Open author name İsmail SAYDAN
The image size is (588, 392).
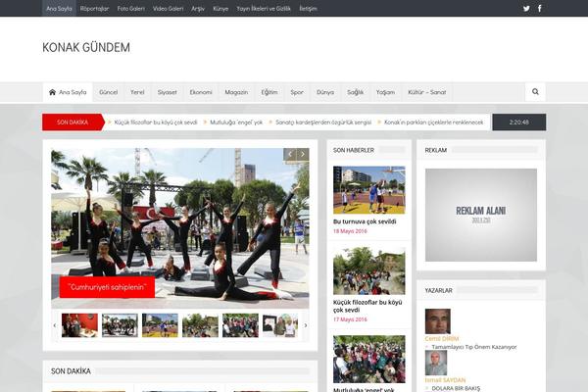pyautogui.click(x=445, y=380)
